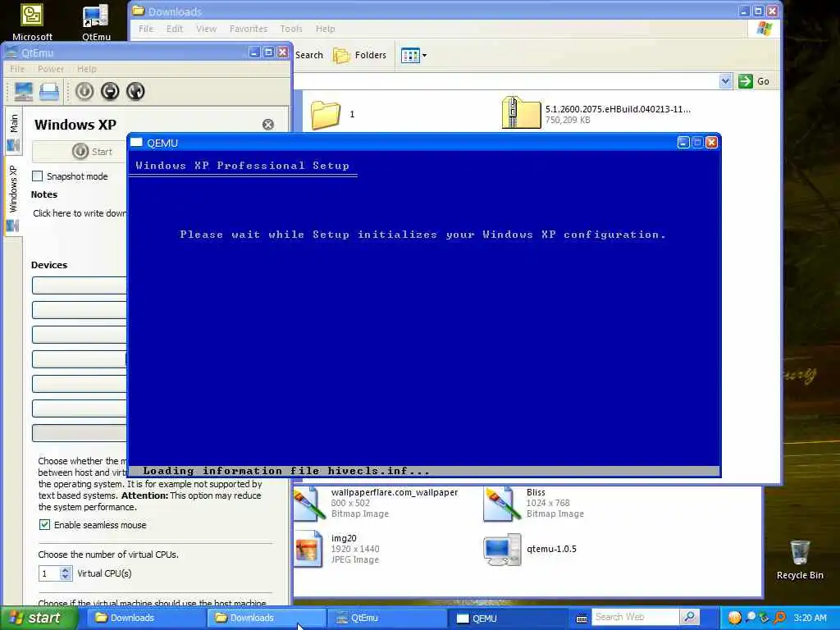Viewport: 840px width, 630px height.
Task: Select wallpaperflare.com_wallpaper bitmap file
Action: point(375,503)
